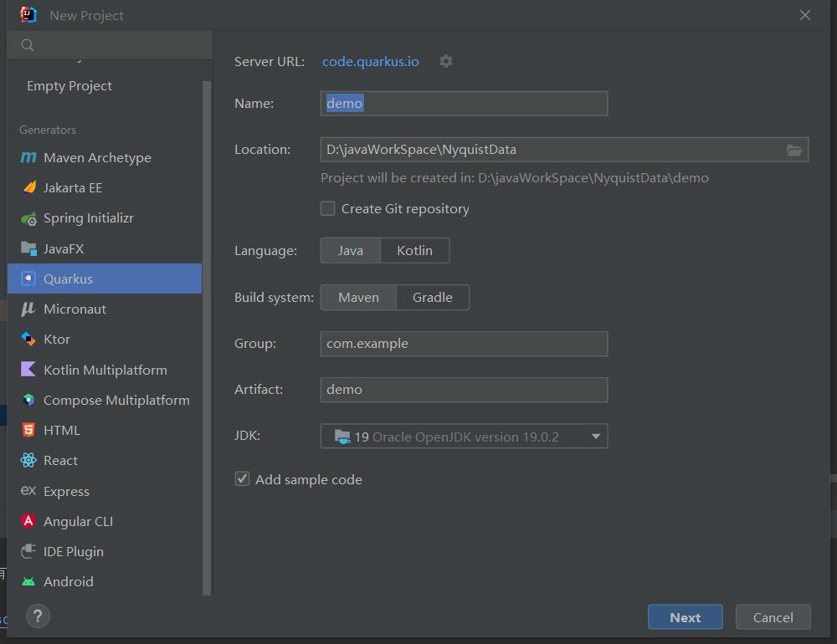Switch language to Kotlin
Viewport: 837px width, 644px height.
click(414, 251)
